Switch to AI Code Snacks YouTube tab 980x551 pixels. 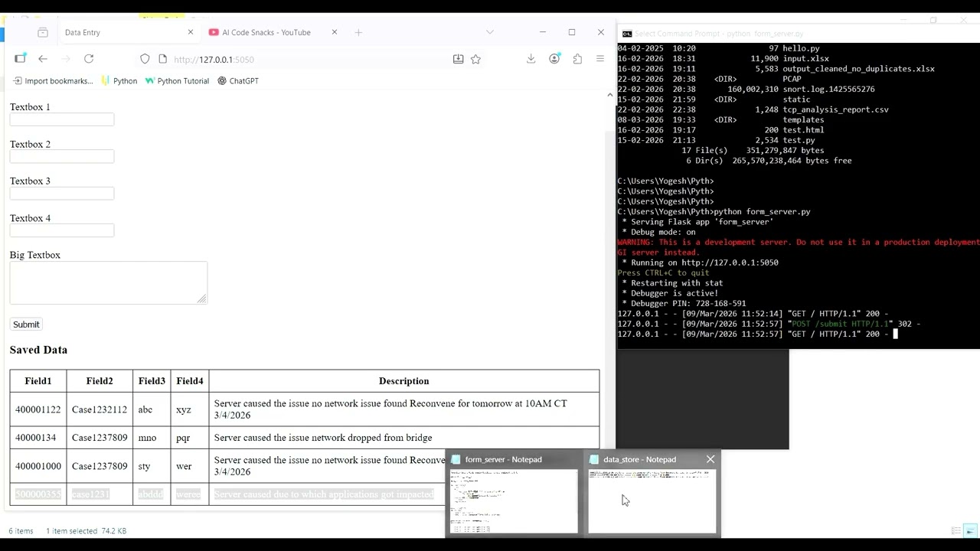point(266,32)
